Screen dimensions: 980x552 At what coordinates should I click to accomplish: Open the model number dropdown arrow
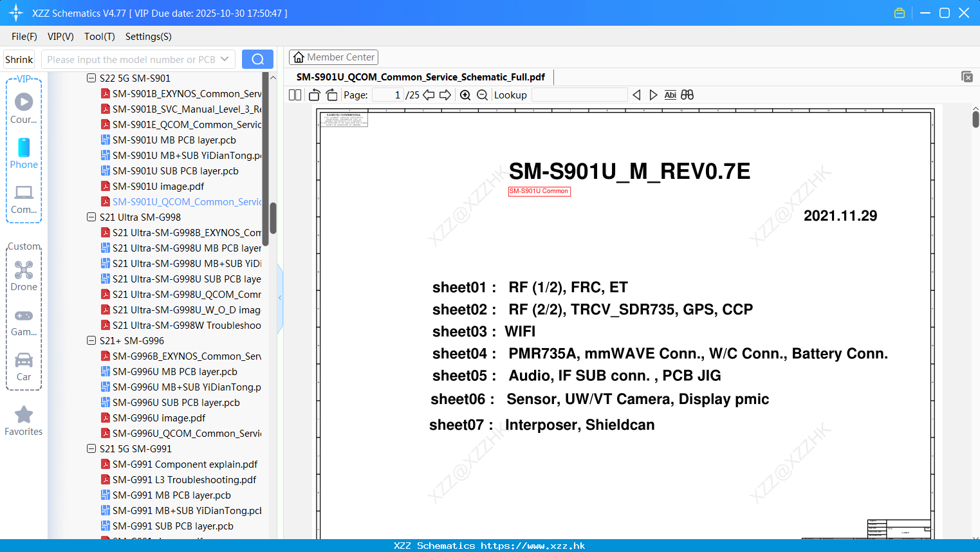225,59
